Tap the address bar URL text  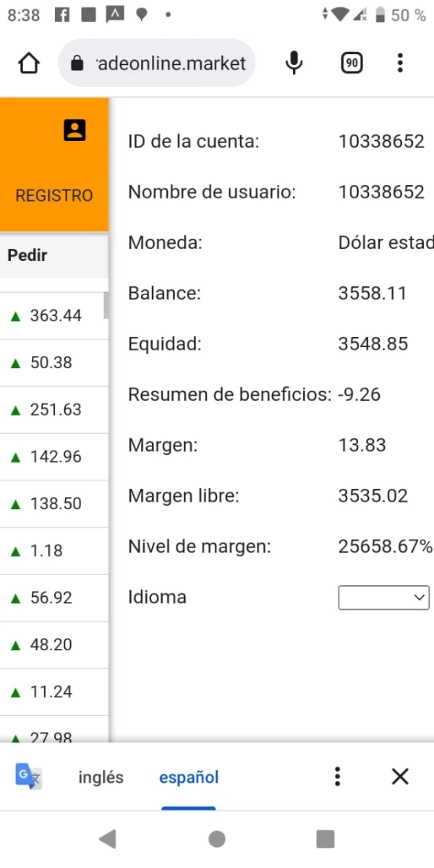coord(171,64)
